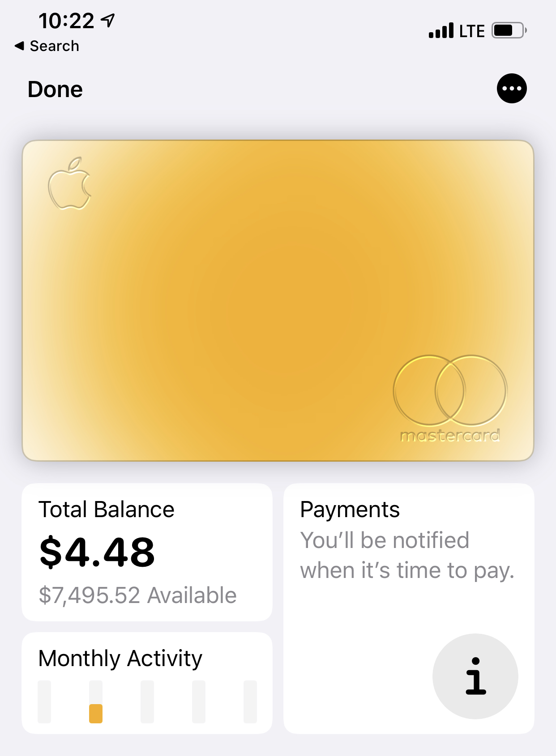
Task: Select the last empty bar in Monthly Activity
Action: (x=250, y=702)
